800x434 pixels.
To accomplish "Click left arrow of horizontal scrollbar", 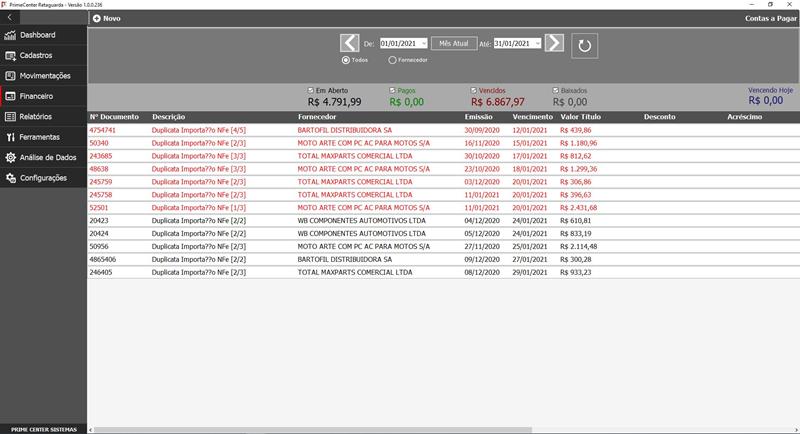I will pyautogui.click(x=91, y=430).
